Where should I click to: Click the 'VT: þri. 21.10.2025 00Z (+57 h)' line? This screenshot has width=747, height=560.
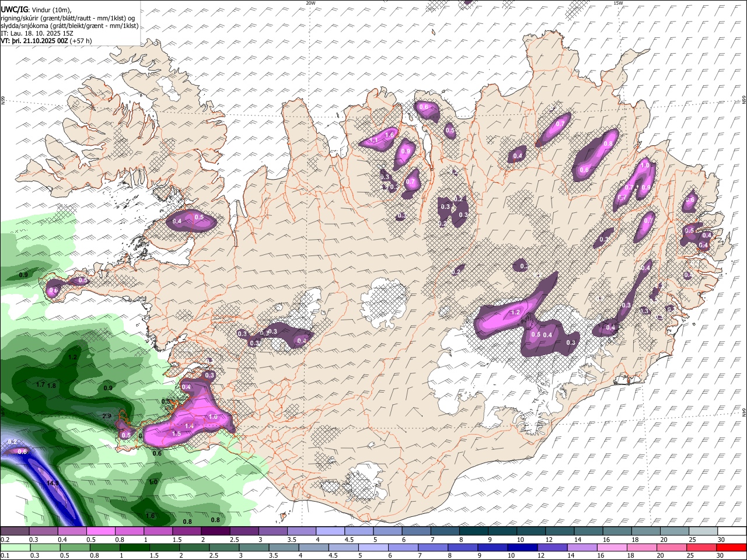47,41
